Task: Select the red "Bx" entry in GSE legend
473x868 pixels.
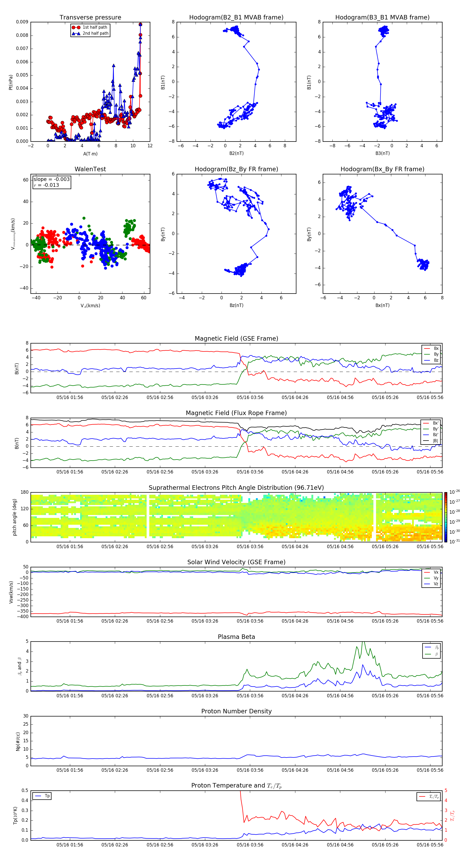Action: click(431, 349)
